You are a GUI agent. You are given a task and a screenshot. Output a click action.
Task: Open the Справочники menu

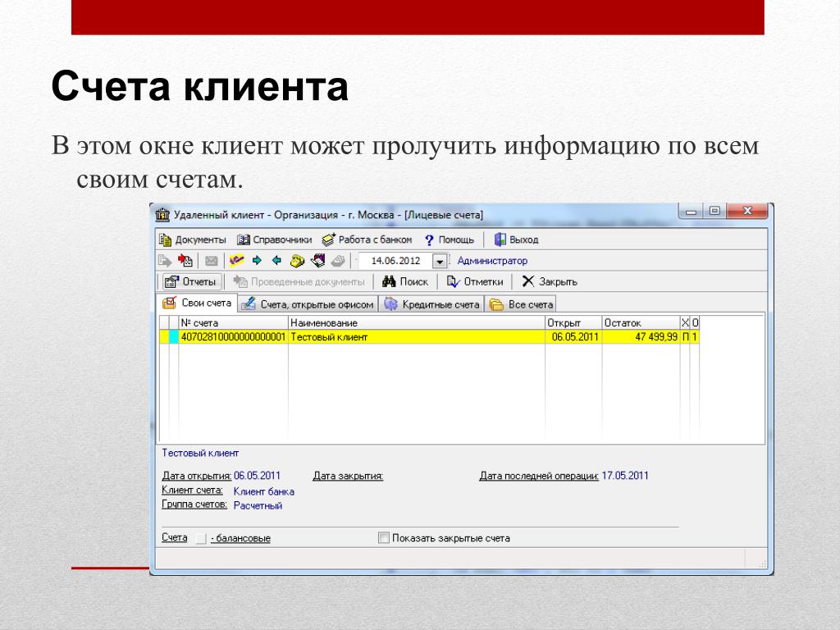tap(274, 240)
